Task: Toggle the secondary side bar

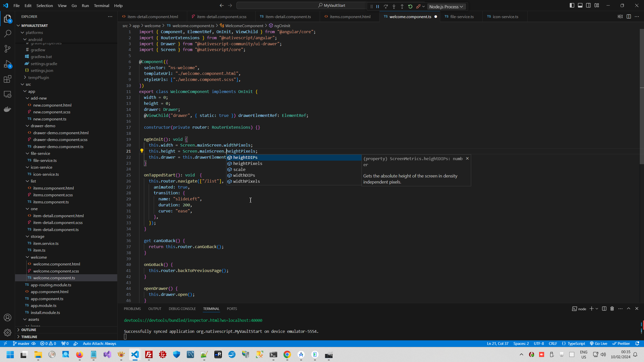Action: (x=589, y=5)
